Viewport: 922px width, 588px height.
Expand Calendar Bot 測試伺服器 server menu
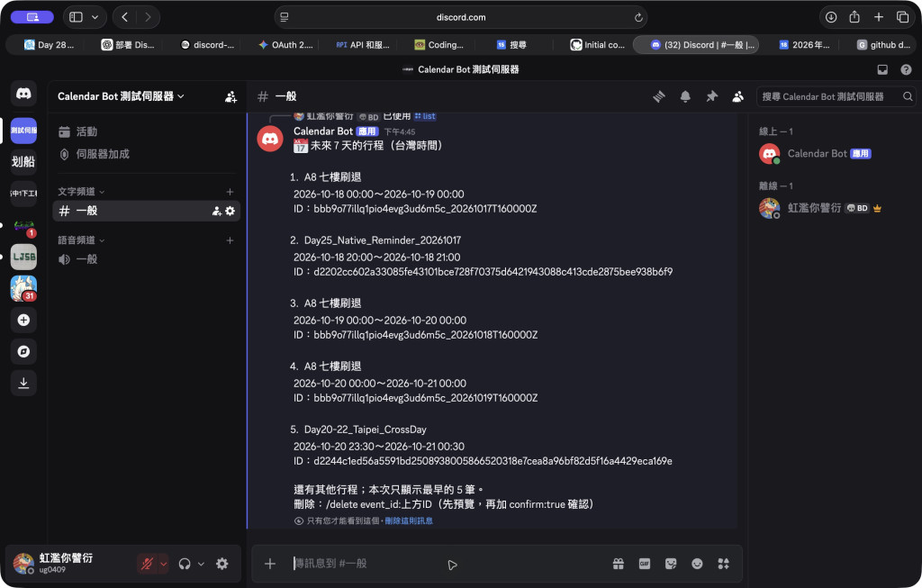(122, 96)
